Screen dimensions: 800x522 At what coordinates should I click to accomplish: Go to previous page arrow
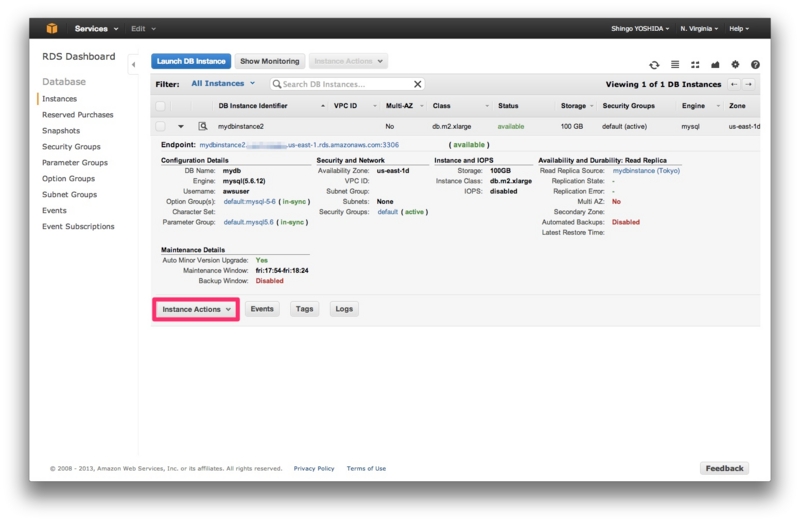click(x=734, y=84)
